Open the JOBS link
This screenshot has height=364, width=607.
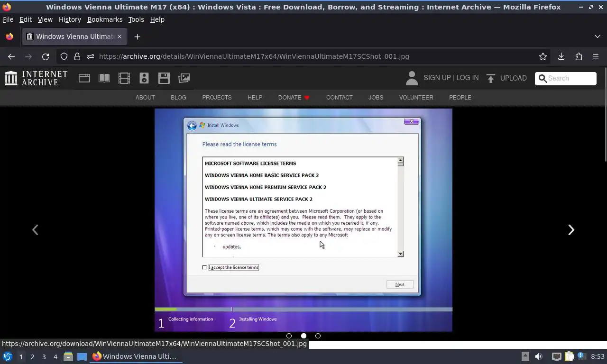376,97
